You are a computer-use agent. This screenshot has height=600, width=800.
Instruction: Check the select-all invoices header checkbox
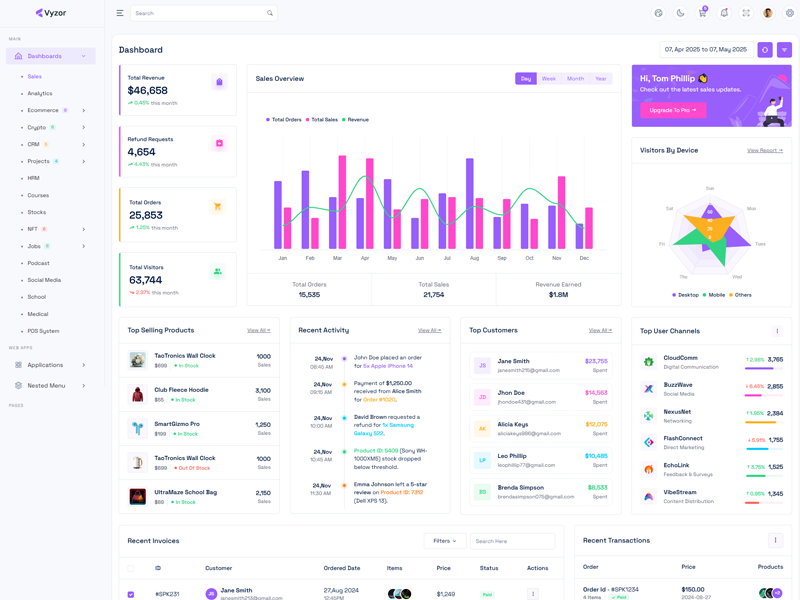tap(131, 568)
